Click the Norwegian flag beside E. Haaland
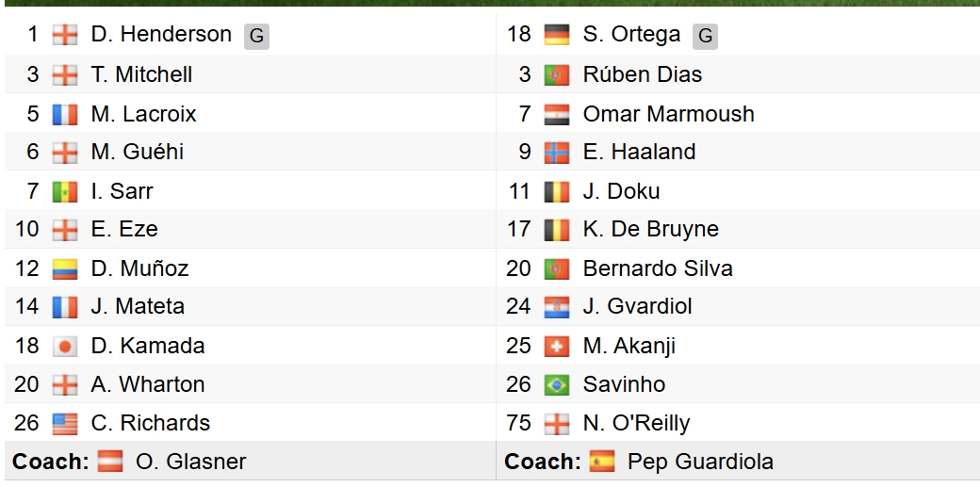Screen dimensions: 980x487 pyautogui.click(x=556, y=153)
